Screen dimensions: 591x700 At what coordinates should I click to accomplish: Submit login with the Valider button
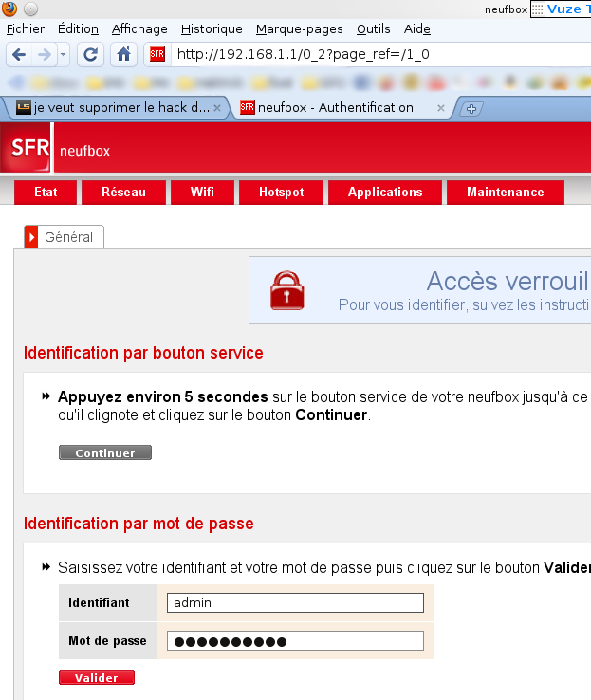point(97,677)
